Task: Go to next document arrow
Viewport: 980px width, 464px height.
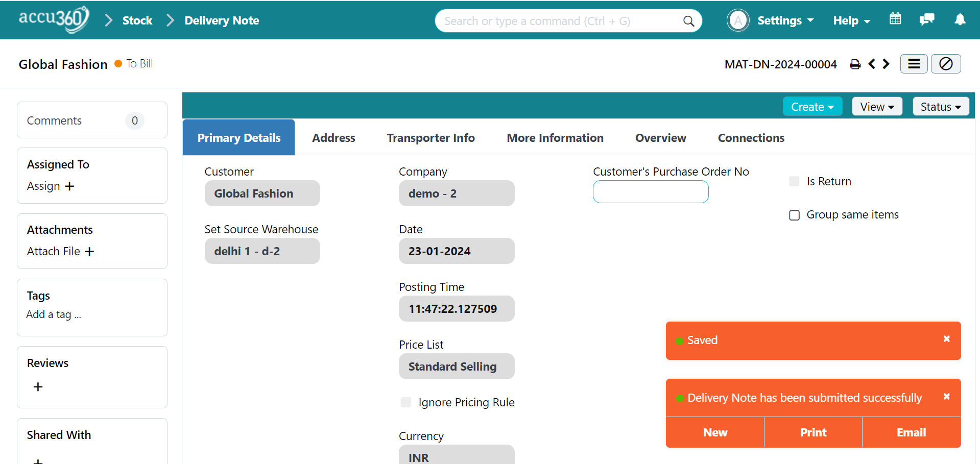Action: coord(886,64)
